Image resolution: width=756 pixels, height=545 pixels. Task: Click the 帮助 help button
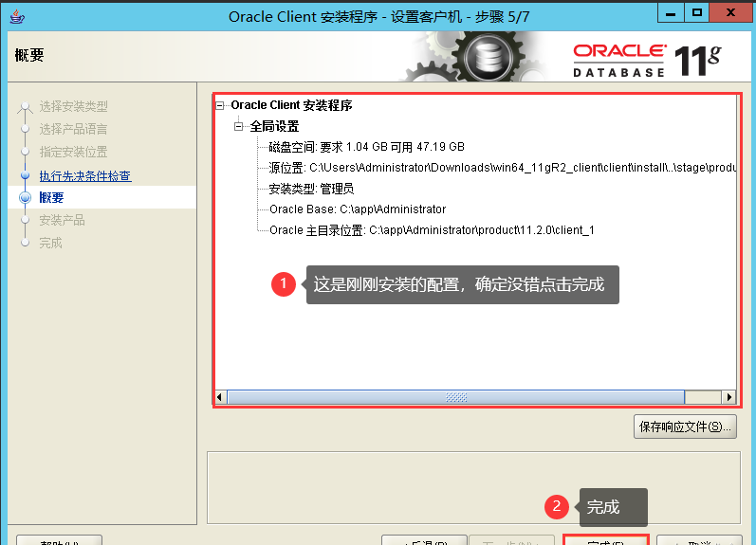(60, 540)
